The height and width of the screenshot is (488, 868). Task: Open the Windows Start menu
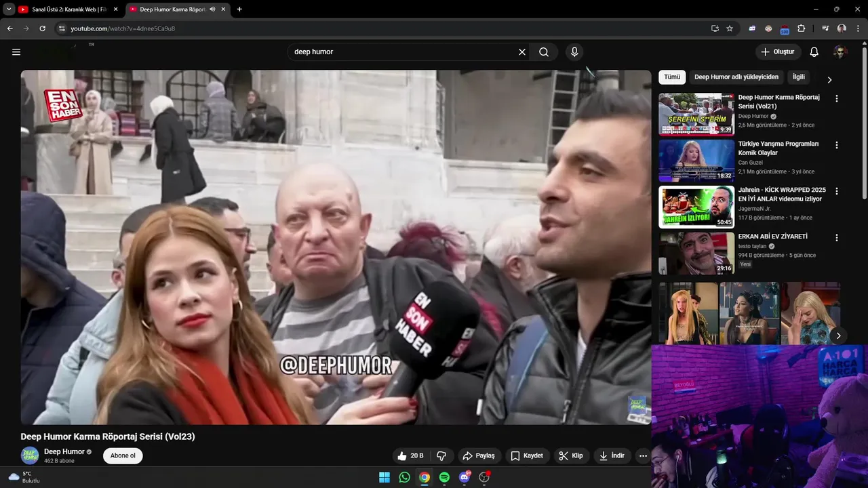(x=384, y=477)
